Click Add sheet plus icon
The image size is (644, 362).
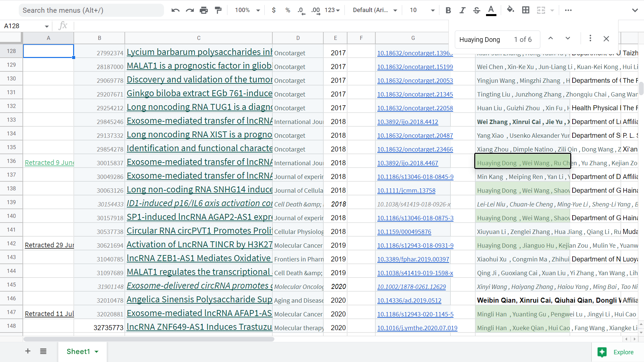click(28, 351)
